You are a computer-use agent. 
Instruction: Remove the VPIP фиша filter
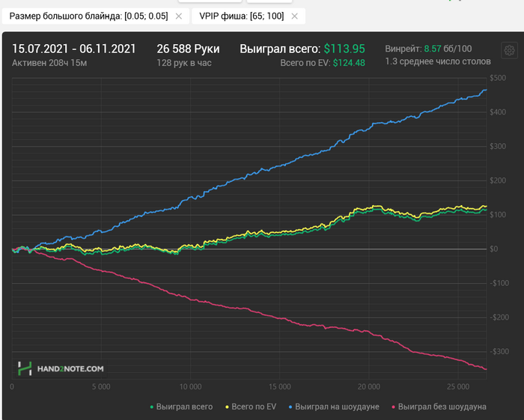[294, 16]
